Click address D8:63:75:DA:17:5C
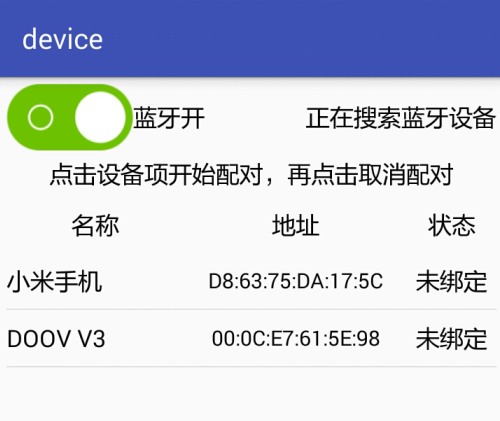500x421 pixels. point(296,281)
